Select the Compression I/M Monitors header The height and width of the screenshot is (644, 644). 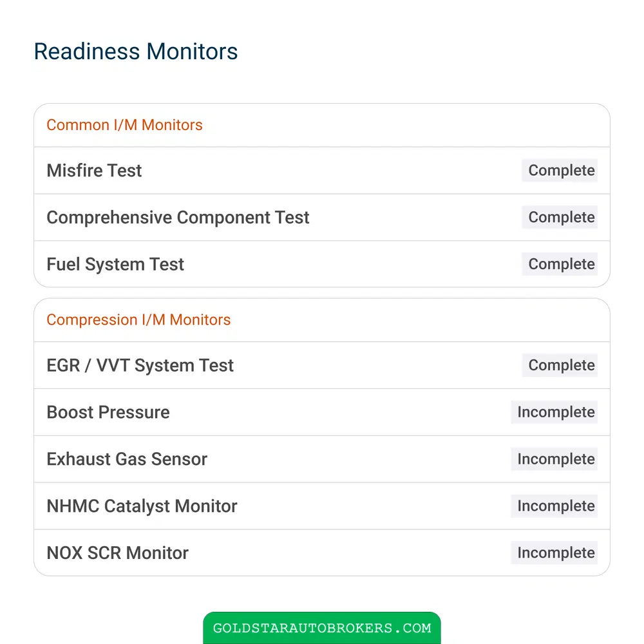pyautogui.click(x=138, y=319)
